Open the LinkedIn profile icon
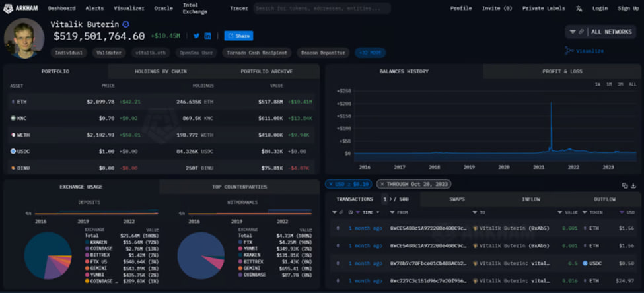Screen dimensions: 644x293 tap(208, 36)
